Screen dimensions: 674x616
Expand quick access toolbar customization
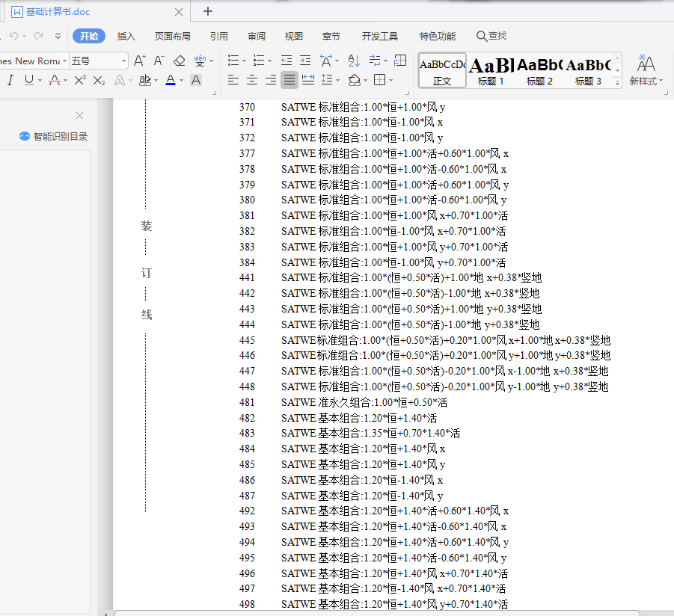[x=58, y=37]
